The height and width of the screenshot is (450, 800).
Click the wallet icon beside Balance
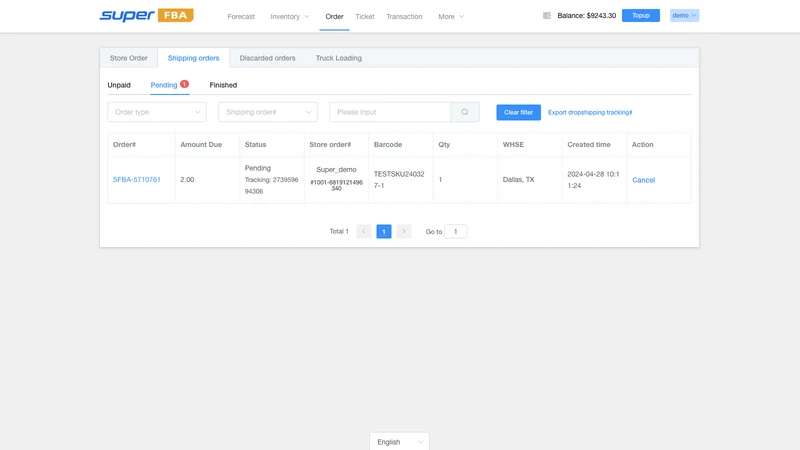[547, 16]
